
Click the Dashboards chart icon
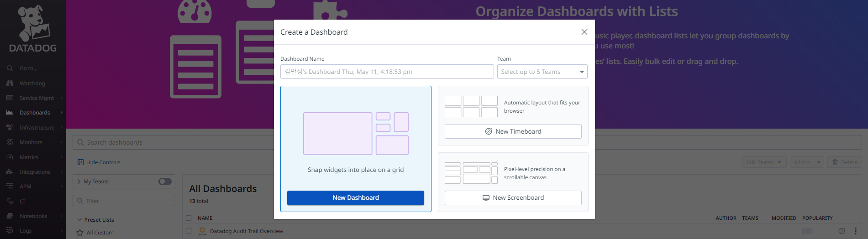pyautogui.click(x=10, y=113)
